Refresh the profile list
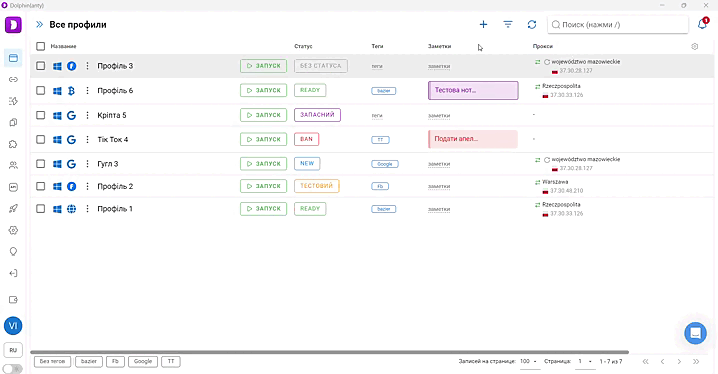 532,24
